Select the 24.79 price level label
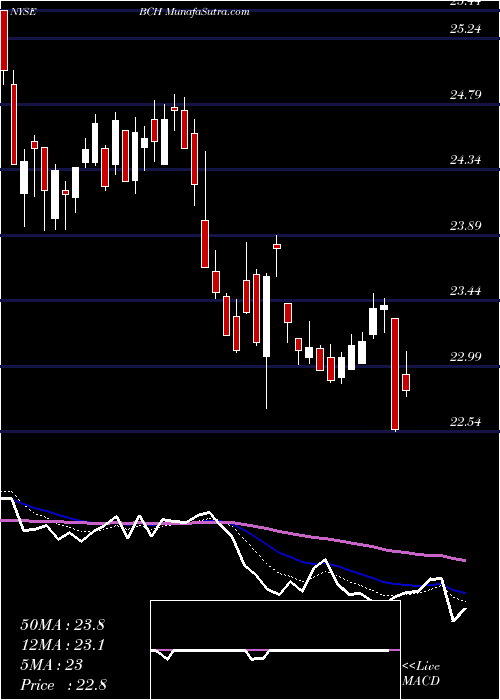The image size is (500, 700). coord(466,94)
